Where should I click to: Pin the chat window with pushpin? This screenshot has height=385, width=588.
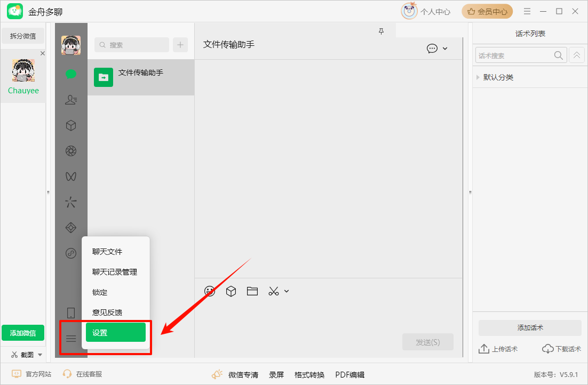tap(381, 31)
